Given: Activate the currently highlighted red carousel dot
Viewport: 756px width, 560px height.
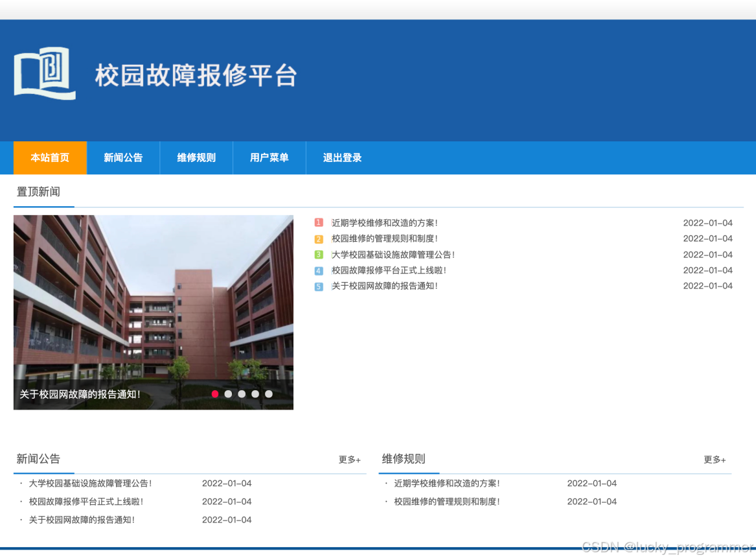Looking at the screenshot, I should (215, 393).
